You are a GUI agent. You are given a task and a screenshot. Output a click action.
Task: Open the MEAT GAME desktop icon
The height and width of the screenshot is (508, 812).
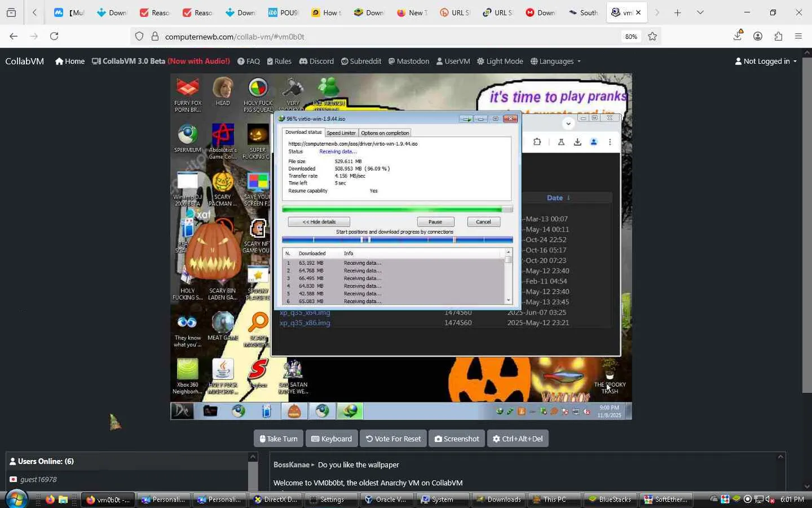click(223, 326)
